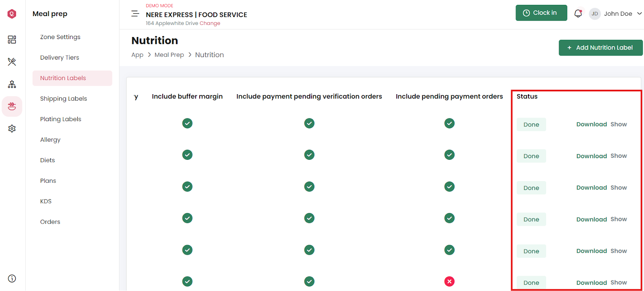Click fourth row pending payment check icon

pos(450,218)
